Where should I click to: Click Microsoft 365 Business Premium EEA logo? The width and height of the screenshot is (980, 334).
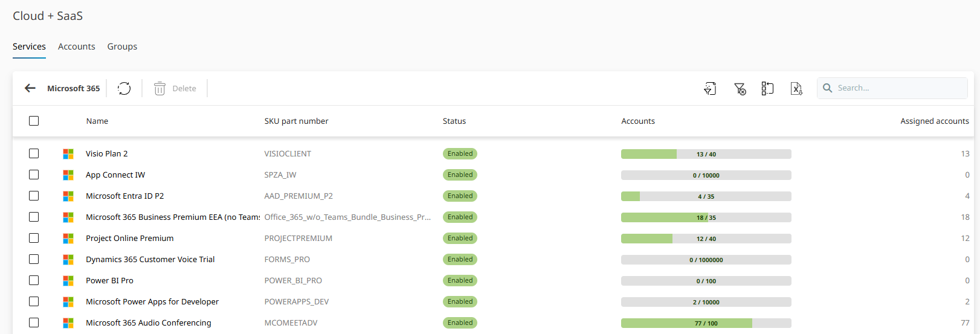click(68, 217)
